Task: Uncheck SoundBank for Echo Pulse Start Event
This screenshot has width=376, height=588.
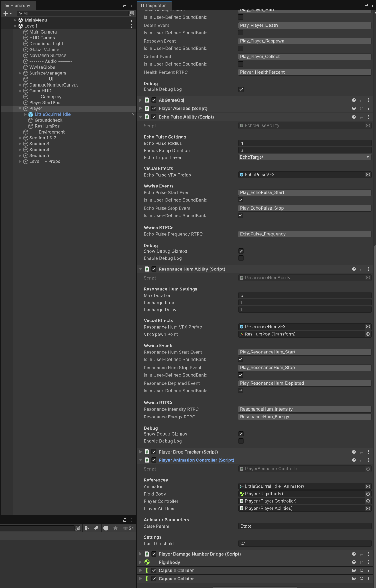Action: point(241,200)
